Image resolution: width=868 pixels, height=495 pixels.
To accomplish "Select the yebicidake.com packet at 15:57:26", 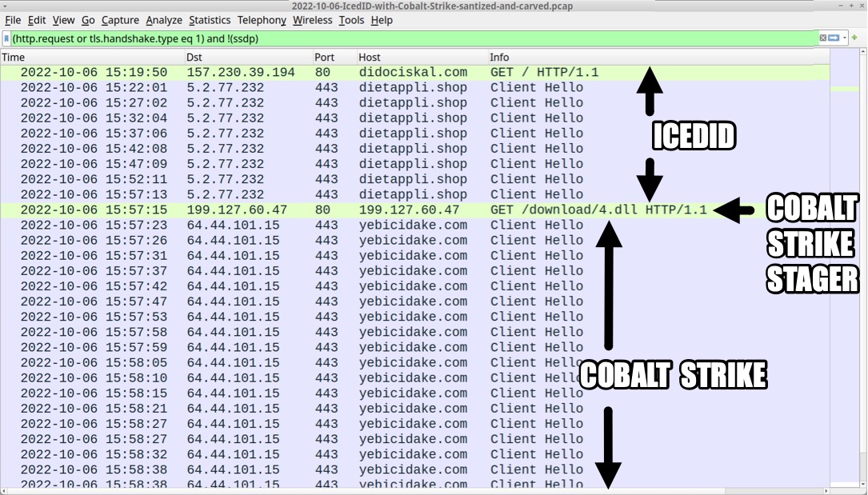I will point(414,241).
